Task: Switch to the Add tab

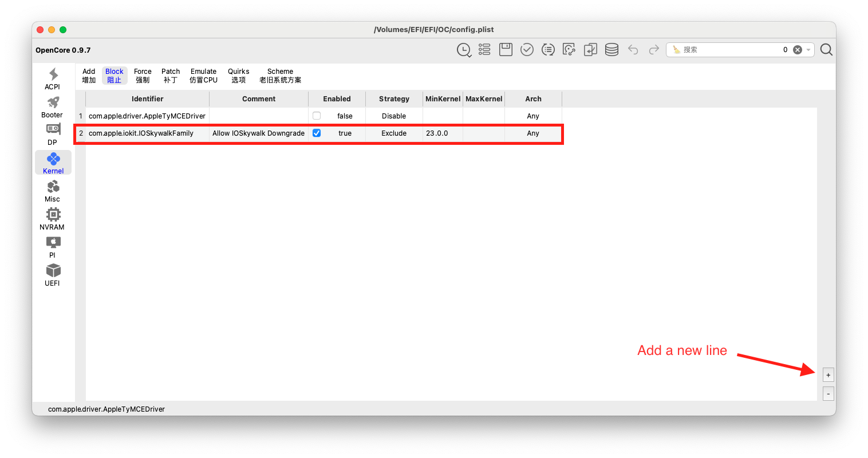Action: [x=89, y=76]
